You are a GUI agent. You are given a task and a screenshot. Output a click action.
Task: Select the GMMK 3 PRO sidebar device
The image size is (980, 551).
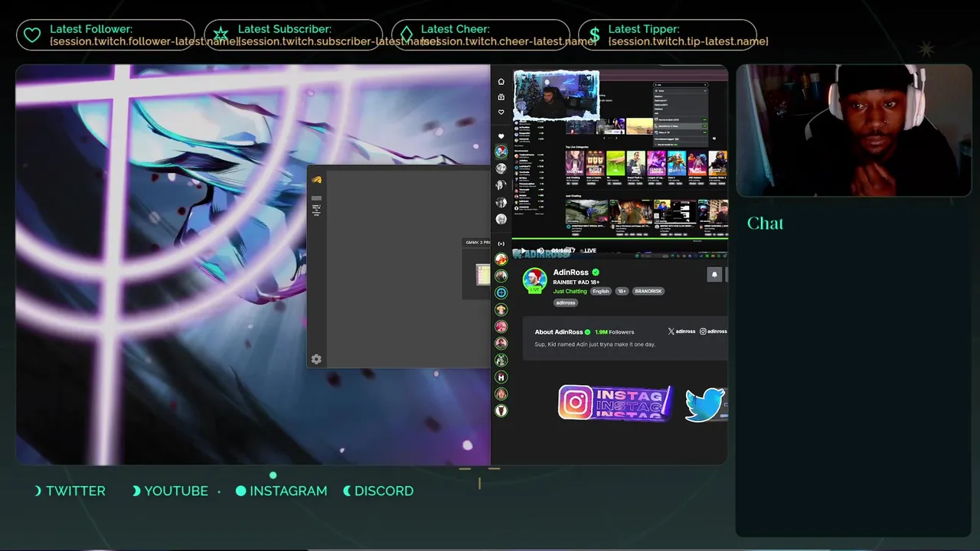(x=316, y=207)
